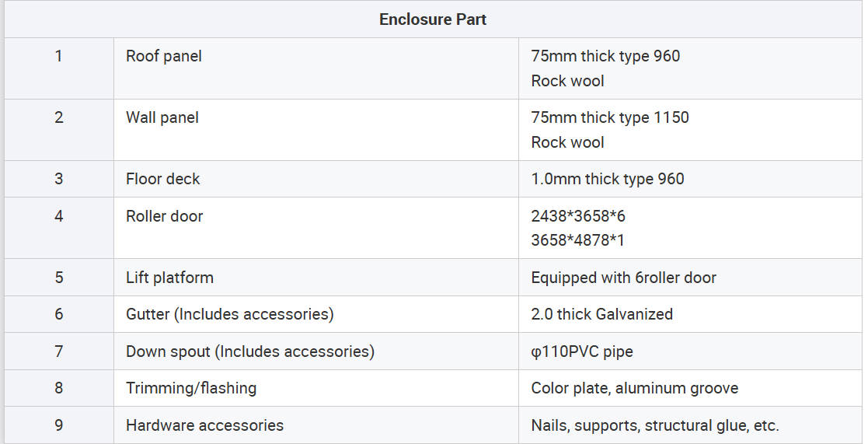Select the Hardware accessories cell
868x444 pixels.
tap(205, 425)
